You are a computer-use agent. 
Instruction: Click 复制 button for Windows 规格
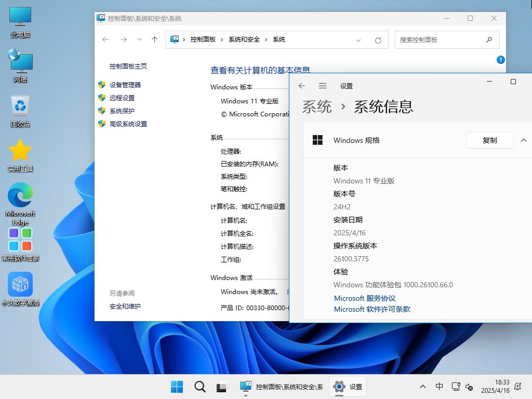(489, 140)
